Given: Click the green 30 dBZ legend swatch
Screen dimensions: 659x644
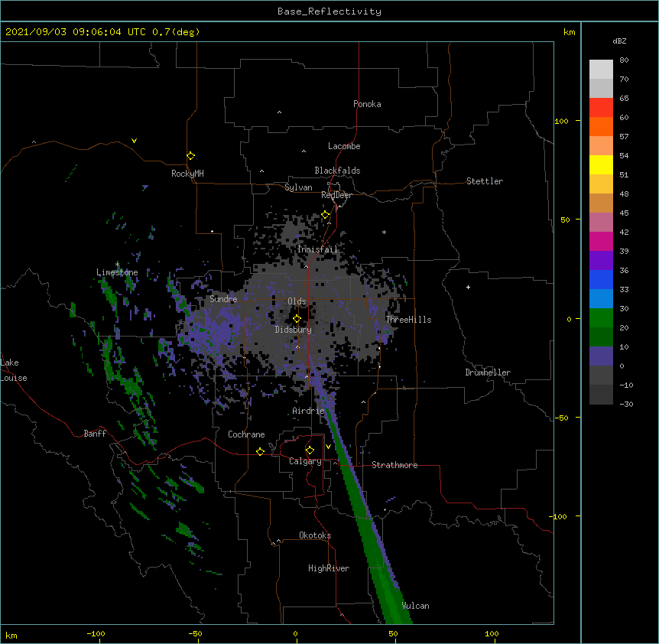Looking at the screenshot, I should (601, 318).
